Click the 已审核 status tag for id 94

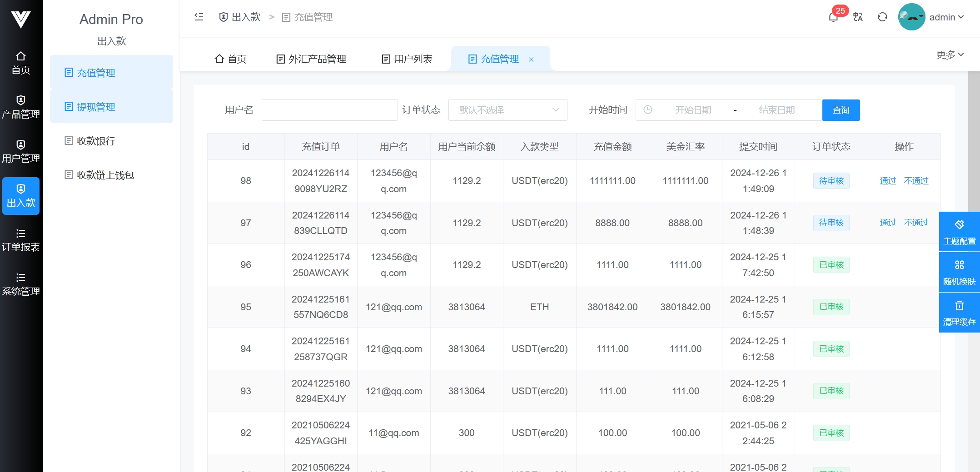(x=831, y=349)
